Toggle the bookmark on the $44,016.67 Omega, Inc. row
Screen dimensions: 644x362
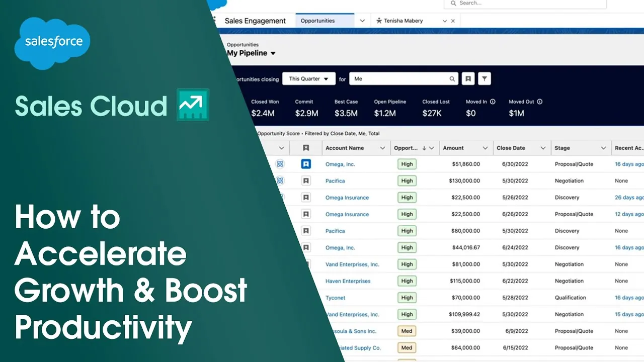(306, 247)
